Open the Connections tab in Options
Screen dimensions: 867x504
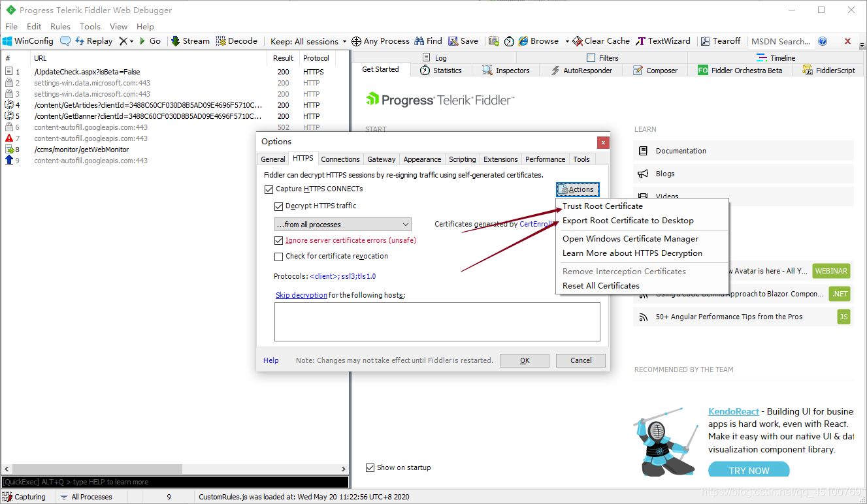(340, 159)
